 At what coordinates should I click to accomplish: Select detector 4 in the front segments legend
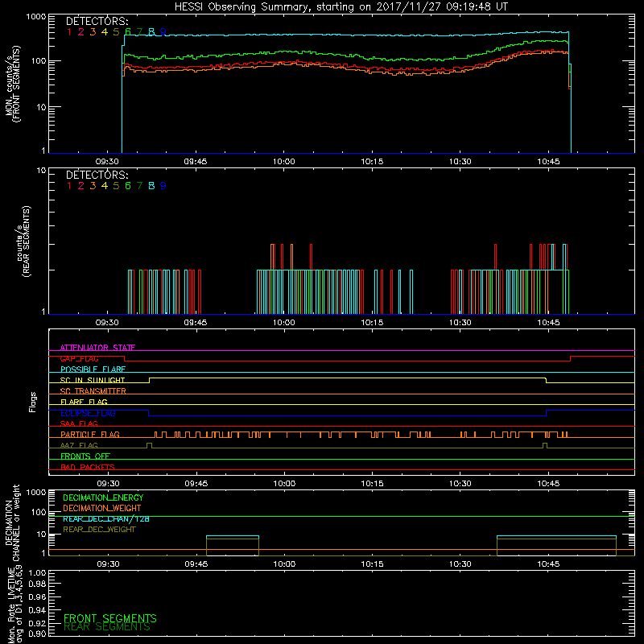(x=105, y=31)
